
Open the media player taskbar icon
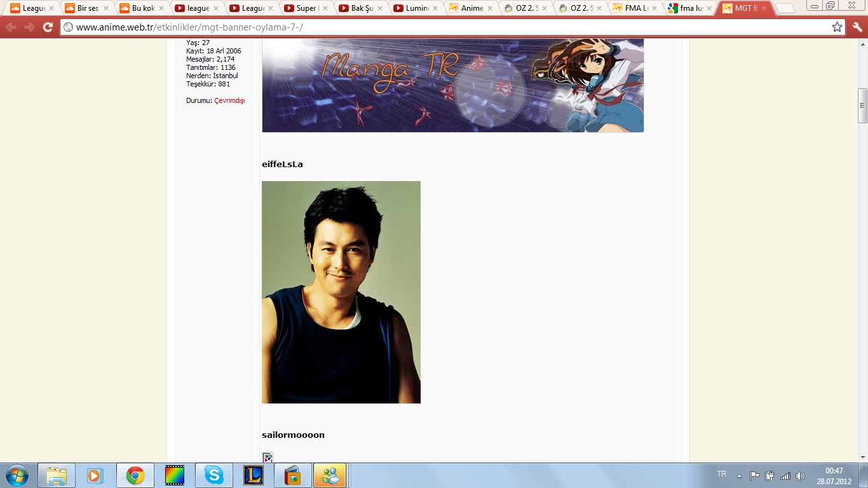pos(95,475)
